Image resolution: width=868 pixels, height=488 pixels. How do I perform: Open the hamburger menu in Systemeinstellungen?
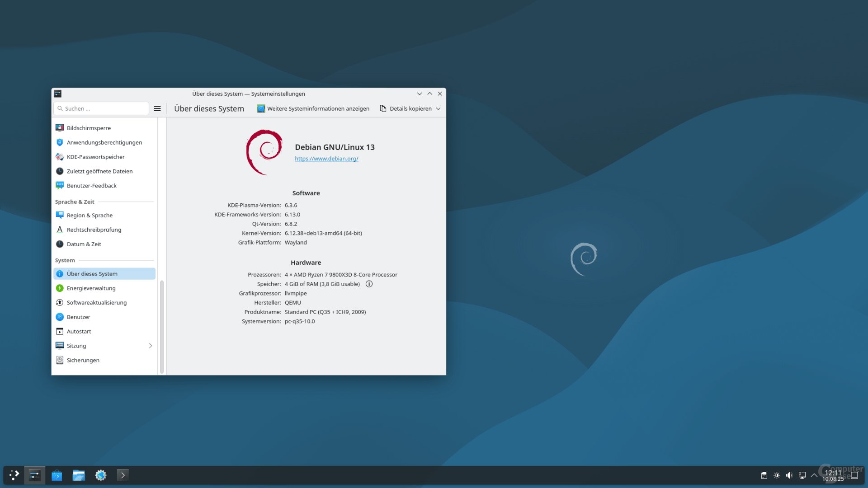(x=157, y=108)
